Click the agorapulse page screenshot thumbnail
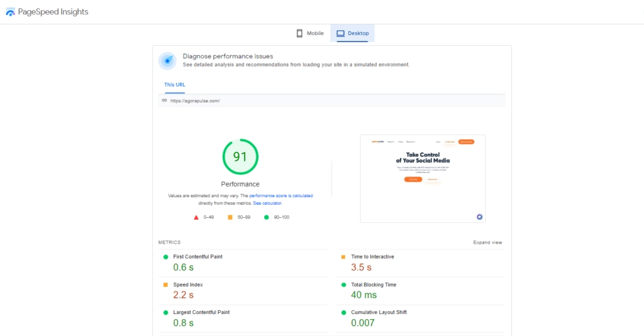Image resolution: width=644 pixels, height=336 pixels. click(x=423, y=178)
